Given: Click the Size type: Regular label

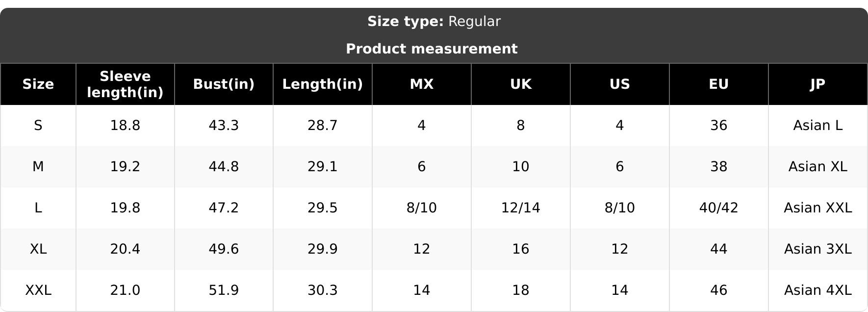Looking at the screenshot, I should [x=434, y=22].
